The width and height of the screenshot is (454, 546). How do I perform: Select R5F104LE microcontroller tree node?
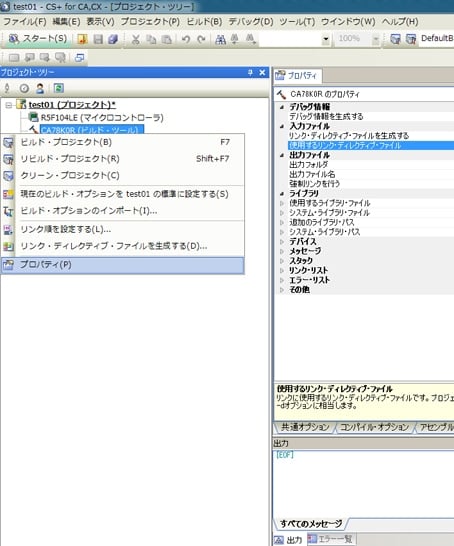point(102,118)
